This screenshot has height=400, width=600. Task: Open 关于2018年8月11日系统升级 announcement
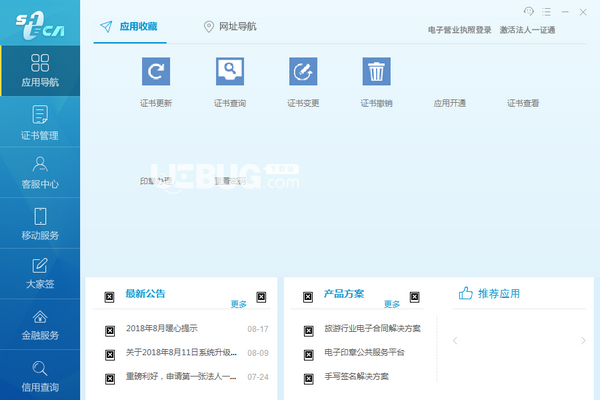pyautogui.click(x=181, y=353)
